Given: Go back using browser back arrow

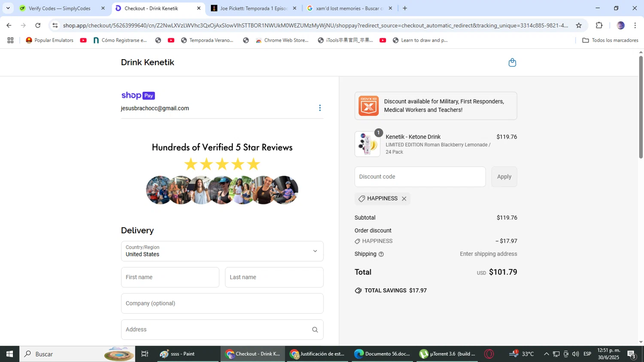Looking at the screenshot, I should click(9, 25).
